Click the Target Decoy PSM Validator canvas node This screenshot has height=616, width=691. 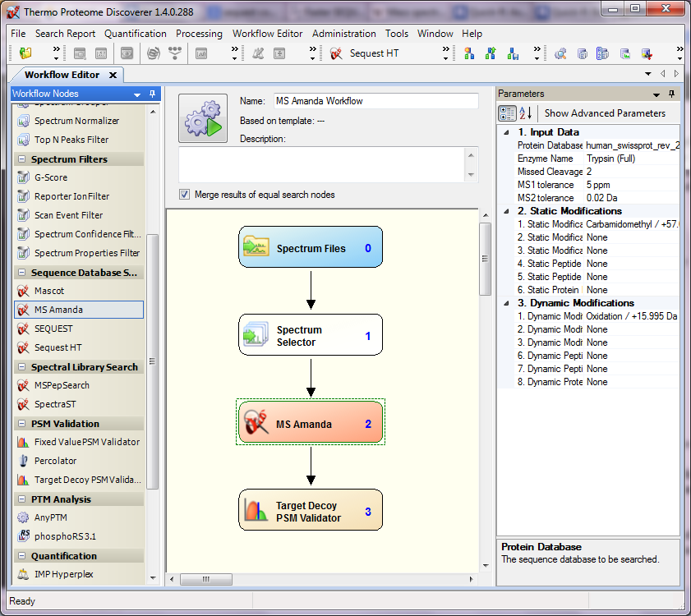click(311, 510)
